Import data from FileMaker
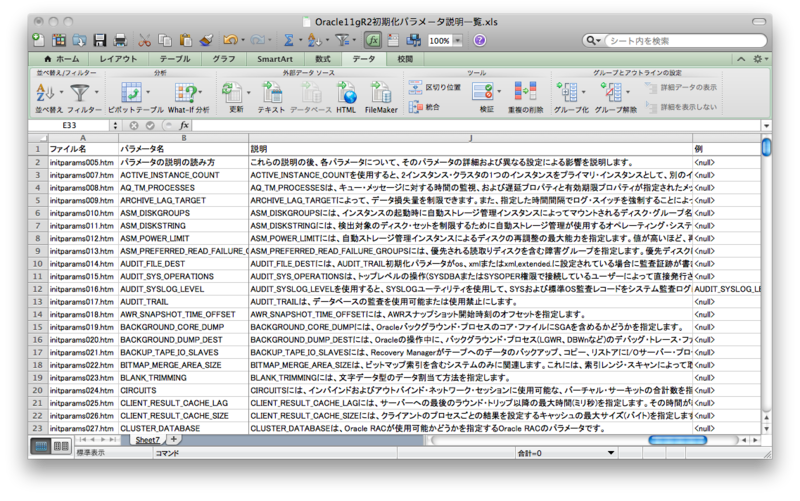This screenshot has width=800, height=501. [x=381, y=93]
